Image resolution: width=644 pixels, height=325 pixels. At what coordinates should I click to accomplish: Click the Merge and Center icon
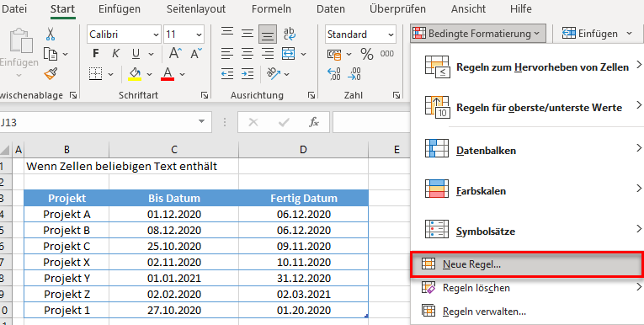[288, 53]
